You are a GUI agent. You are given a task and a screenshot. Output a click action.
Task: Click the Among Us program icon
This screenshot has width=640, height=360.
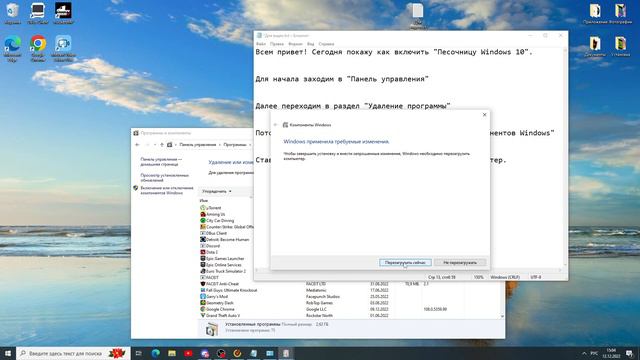[x=203, y=214]
